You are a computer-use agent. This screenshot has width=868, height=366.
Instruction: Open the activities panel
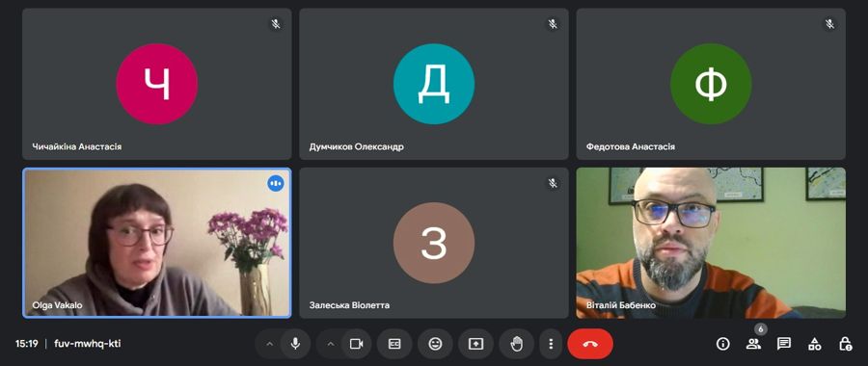[x=814, y=344]
